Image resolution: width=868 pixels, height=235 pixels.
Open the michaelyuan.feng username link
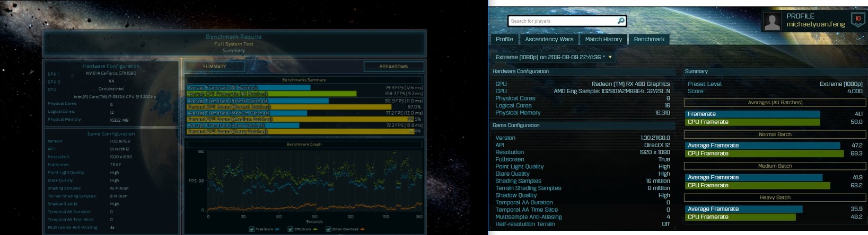[815, 24]
